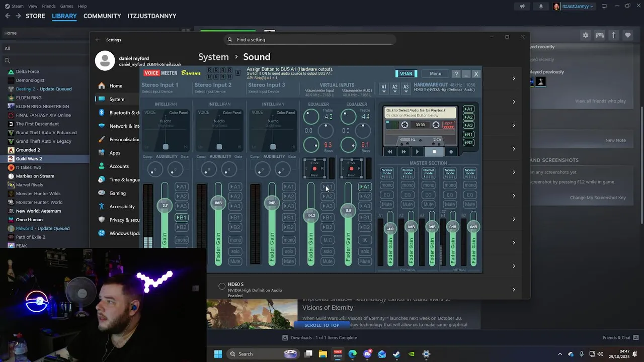Open Bluetooth & devices in Settings sidebar
This screenshot has width=644, height=362.
point(118,113)
